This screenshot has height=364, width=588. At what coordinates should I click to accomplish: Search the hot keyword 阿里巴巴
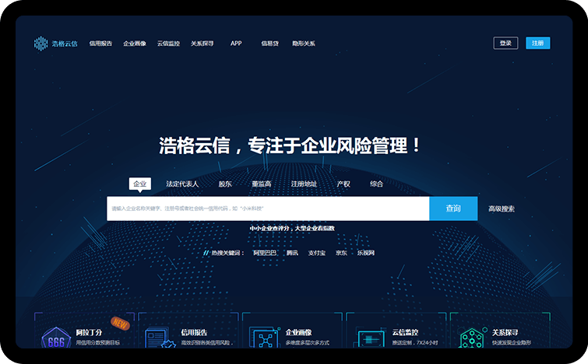tap(265, 253)
